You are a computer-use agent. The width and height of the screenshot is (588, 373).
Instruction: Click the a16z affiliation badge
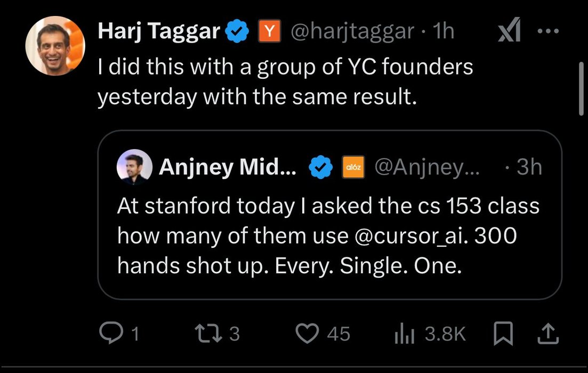click(x=353, y=168)
